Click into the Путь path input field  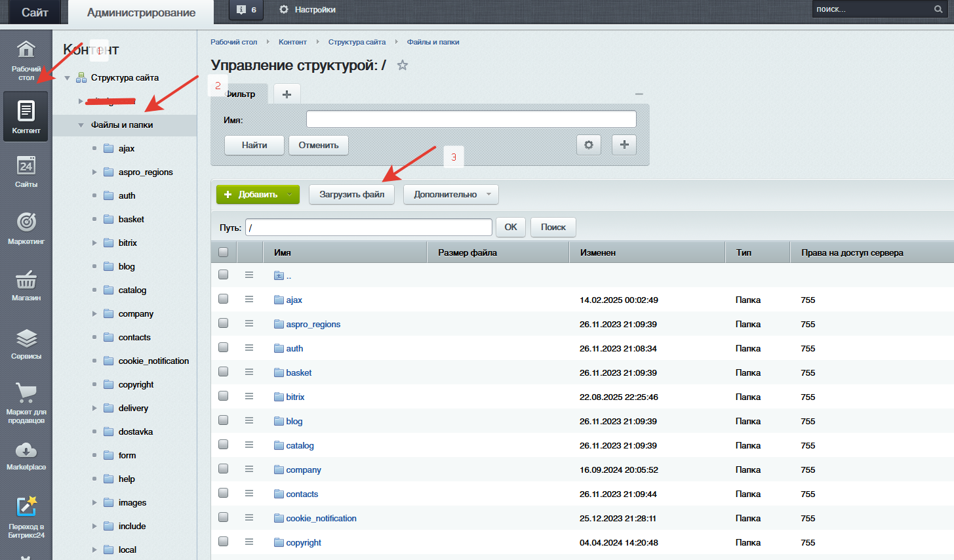(x=368, y=228)
